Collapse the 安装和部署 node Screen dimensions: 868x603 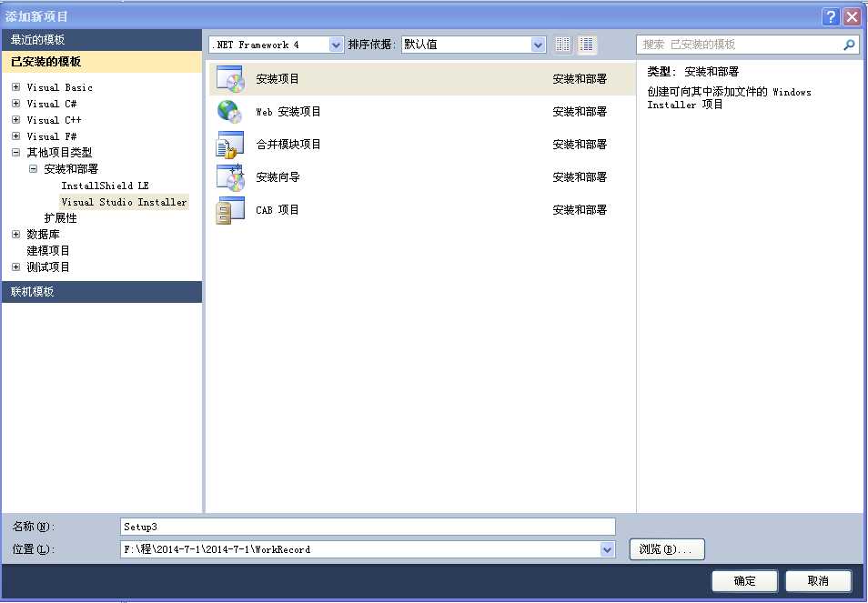34,169
